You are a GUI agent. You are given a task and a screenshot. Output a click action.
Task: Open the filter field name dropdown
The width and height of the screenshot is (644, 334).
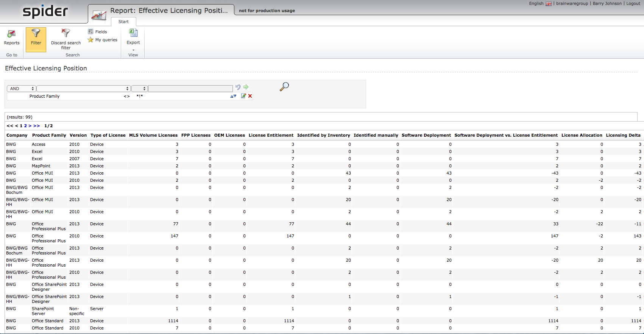click(x=84, y=89)
